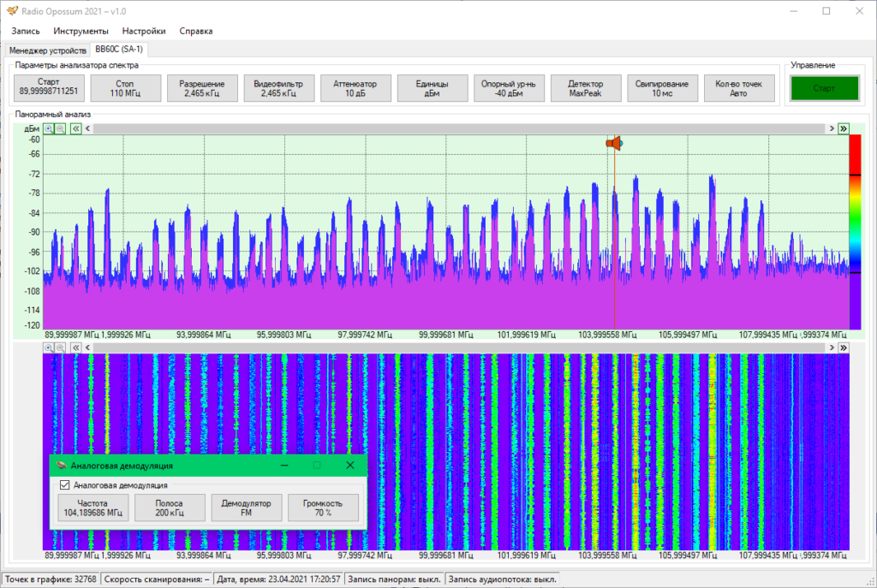Open the Детектор MaxPeak selector
The width and height of the screenshot is (877, 588).
point(586,88)
